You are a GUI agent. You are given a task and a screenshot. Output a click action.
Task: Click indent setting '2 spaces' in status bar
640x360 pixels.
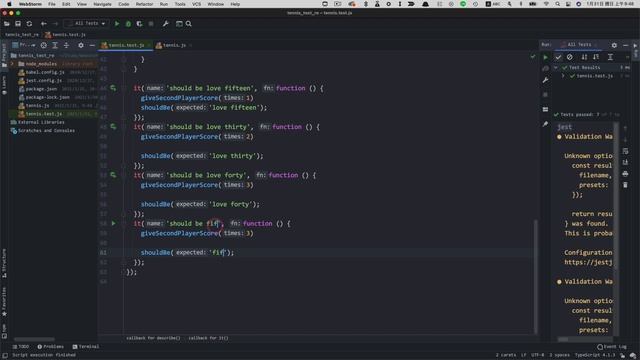(x=559, y=355)
